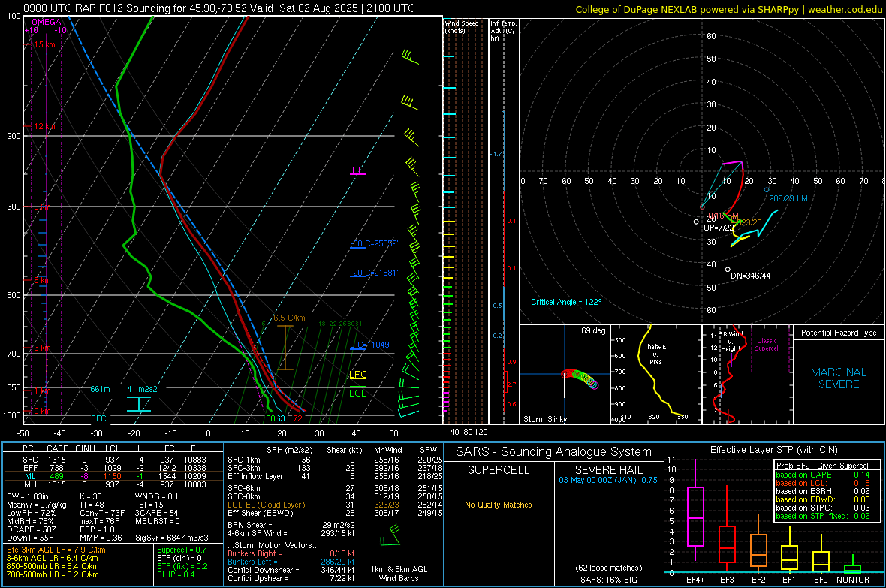Click the SigSvr = 6847 m3/s3 value
Image resolution: width=886 pixels, height=588 pixels.
pyautogui.click(x=172, y=538)
